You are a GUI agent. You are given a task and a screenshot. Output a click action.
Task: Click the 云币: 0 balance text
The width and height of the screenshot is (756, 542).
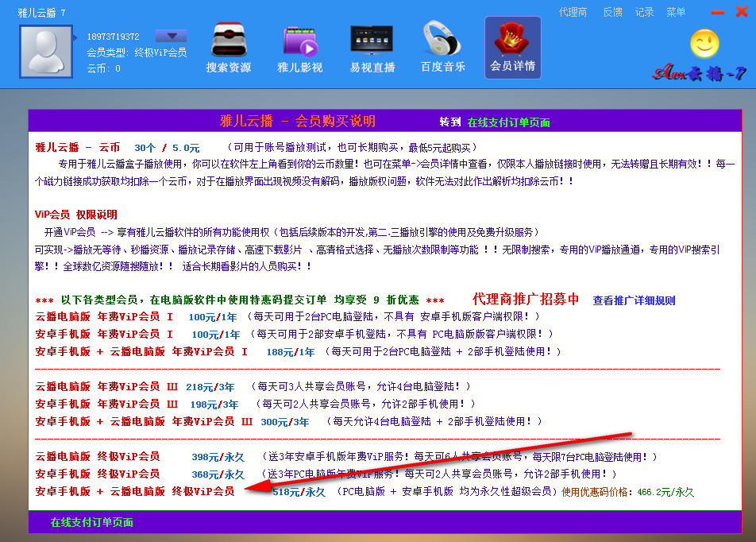(x=104, y=68)
